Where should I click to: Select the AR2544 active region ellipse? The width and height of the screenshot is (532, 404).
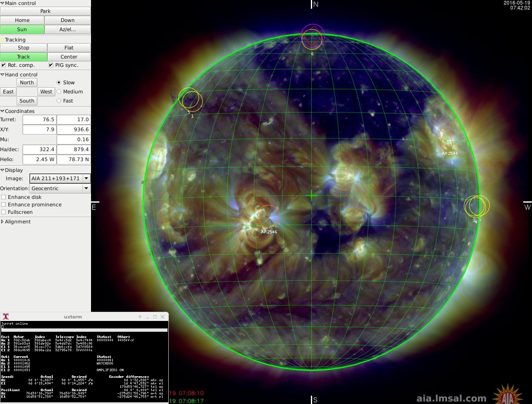[x=446, y=138]
